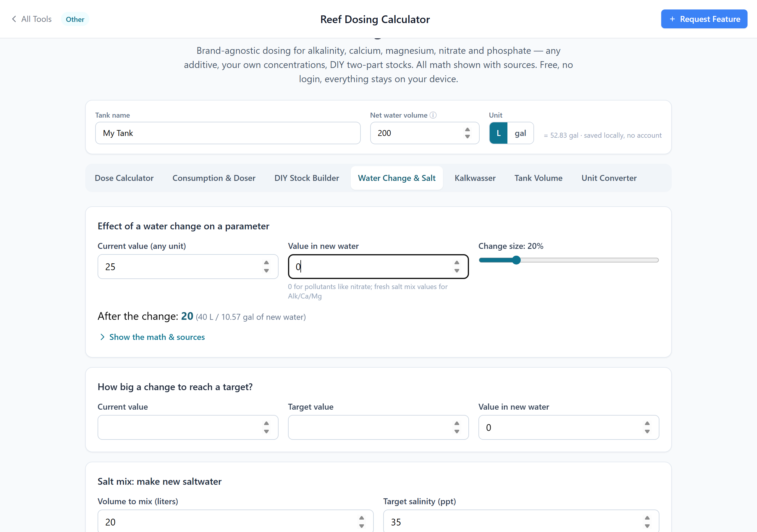
Task: Click the Reef Dosing Calculator title
Action: click(x=375, y=19)
